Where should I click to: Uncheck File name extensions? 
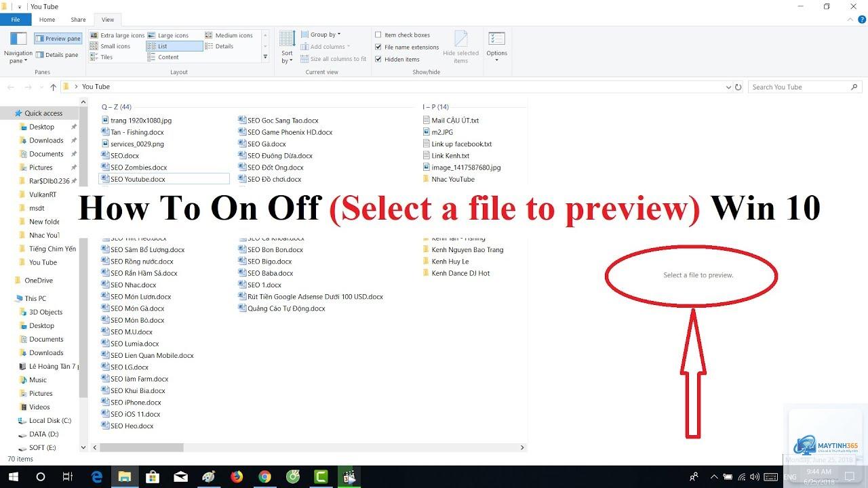[x=407, y=47]
